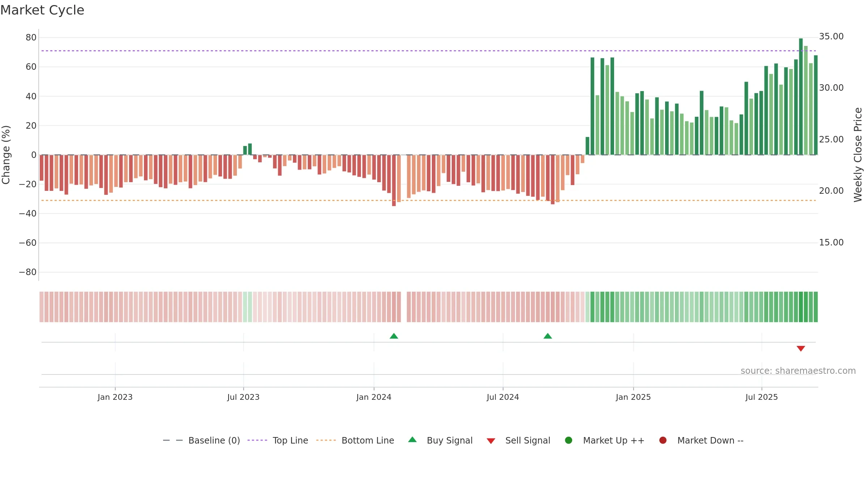This screenshot has width=868, height=488.
Task: Click the Market Cycle chart title
Action: pyautogui.click(x=42, y=10)
